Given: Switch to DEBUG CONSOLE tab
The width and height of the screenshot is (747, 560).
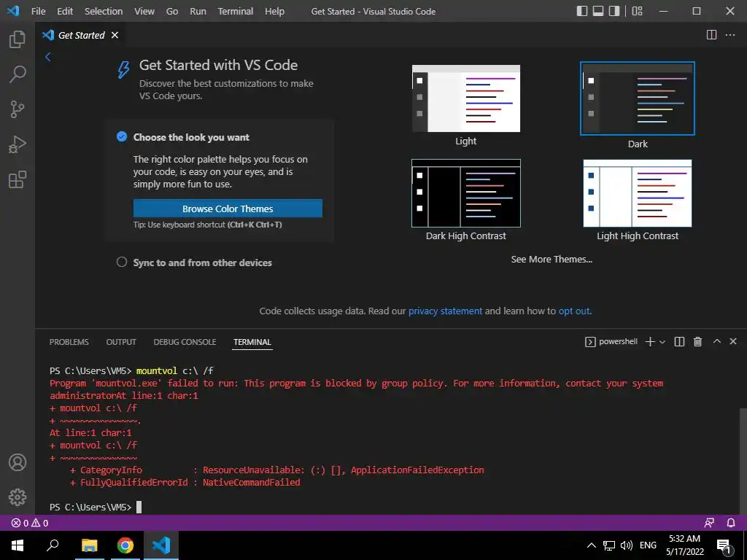Looking at the screenshot, I should click(185, 342).
